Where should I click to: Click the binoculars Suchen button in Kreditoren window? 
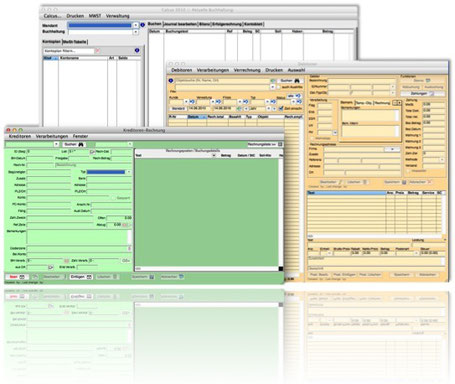point(74,144)
